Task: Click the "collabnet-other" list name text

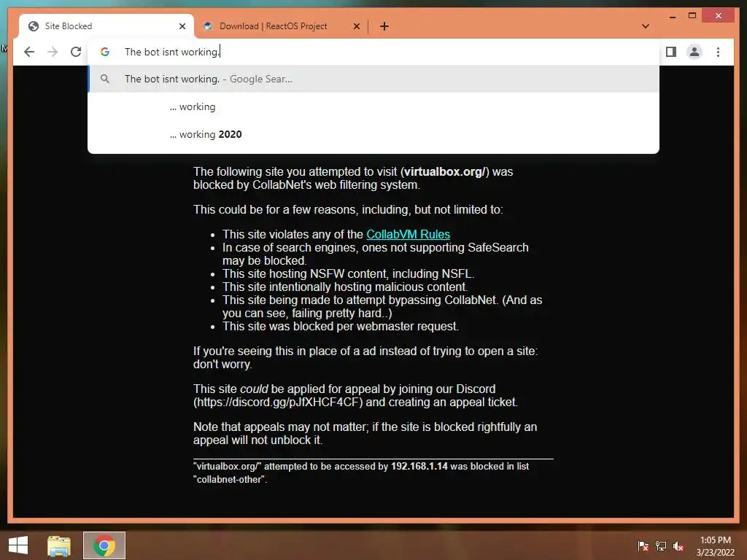Action: tap(229, 480)
